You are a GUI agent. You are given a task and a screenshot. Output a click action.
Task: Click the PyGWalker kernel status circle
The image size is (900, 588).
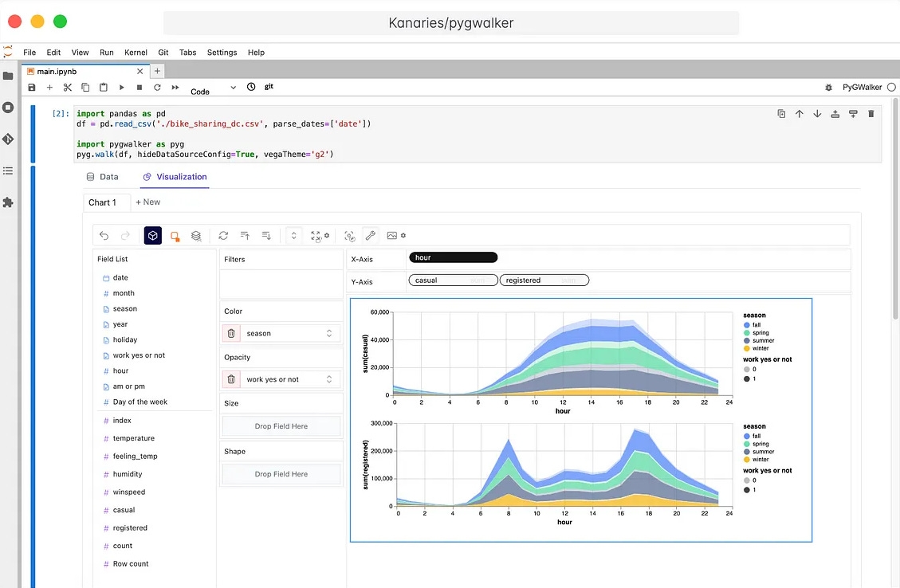pos(891,87)
